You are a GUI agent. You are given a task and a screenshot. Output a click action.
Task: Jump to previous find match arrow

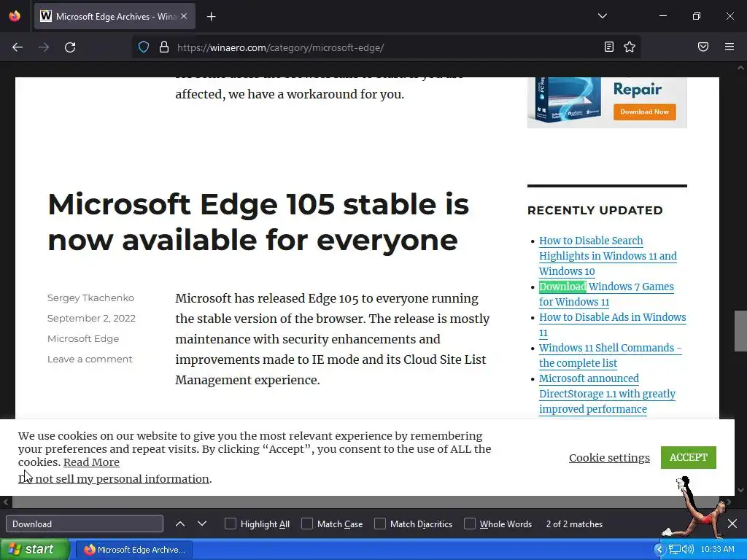coord(180,524)
